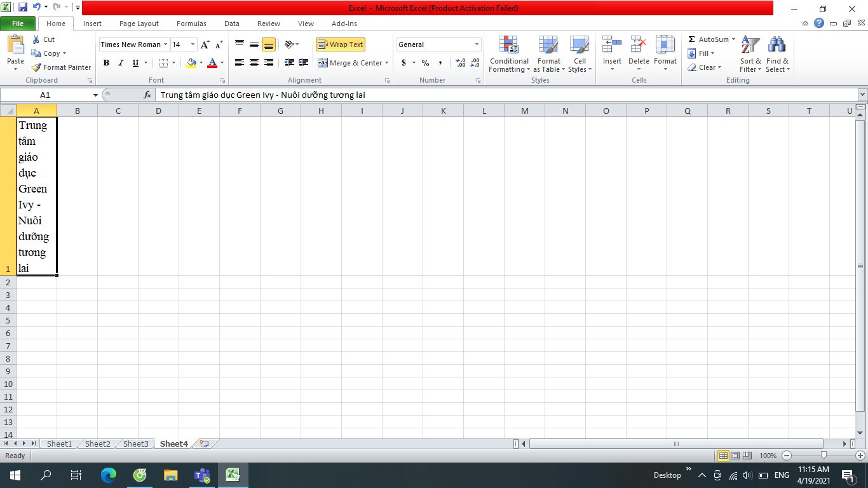Screen dimensions: 868x488
Task: Toggle Underline formatting
Action: [x=135, y=63]
